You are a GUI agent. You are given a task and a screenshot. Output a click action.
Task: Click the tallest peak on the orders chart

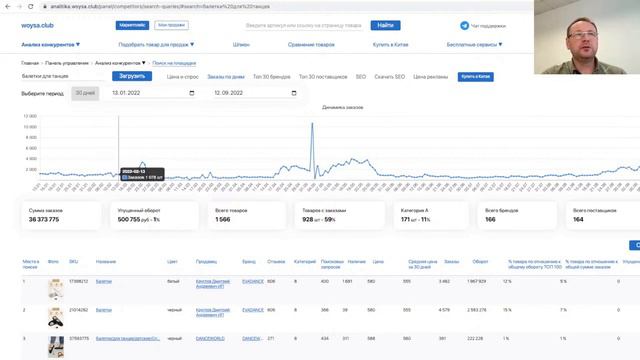click(313, 123)
